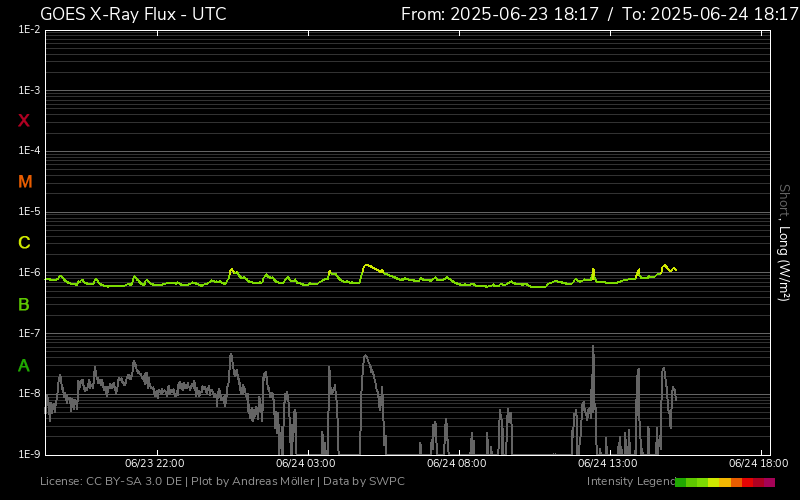Click the 06/24 18:00 time axis label
The width and height of the screenshot is (800, 500).
pyautogui.click(x=758, y=464)
